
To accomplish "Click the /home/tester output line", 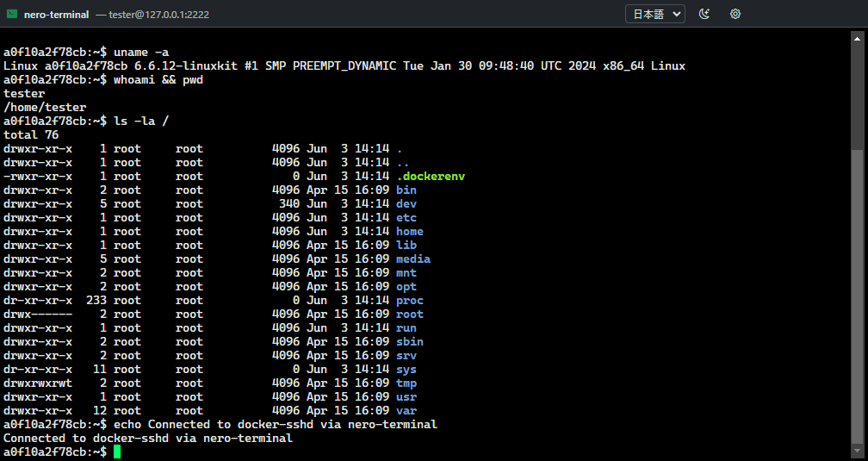I will (x=45, y=108).
